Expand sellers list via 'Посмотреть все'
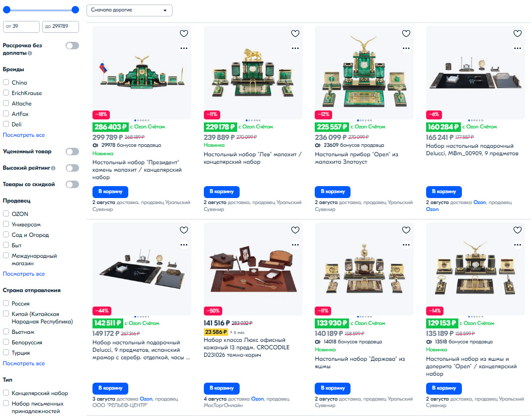Viewport: 532px width, 416px height. (x=24, y=274)
